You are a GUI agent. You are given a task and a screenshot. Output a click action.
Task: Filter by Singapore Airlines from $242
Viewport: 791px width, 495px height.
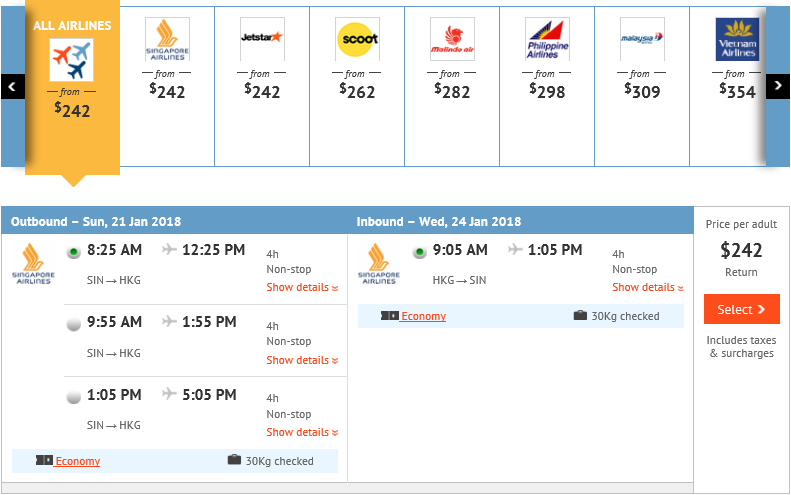click(167, 86)
